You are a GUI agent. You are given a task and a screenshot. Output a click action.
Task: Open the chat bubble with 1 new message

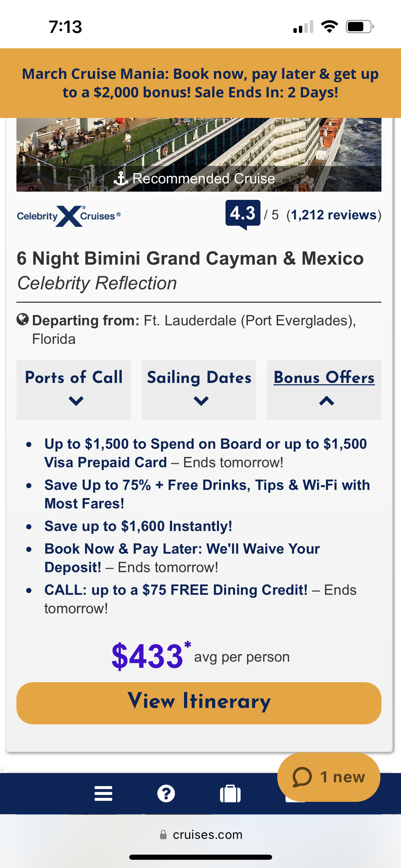point(328,777)
